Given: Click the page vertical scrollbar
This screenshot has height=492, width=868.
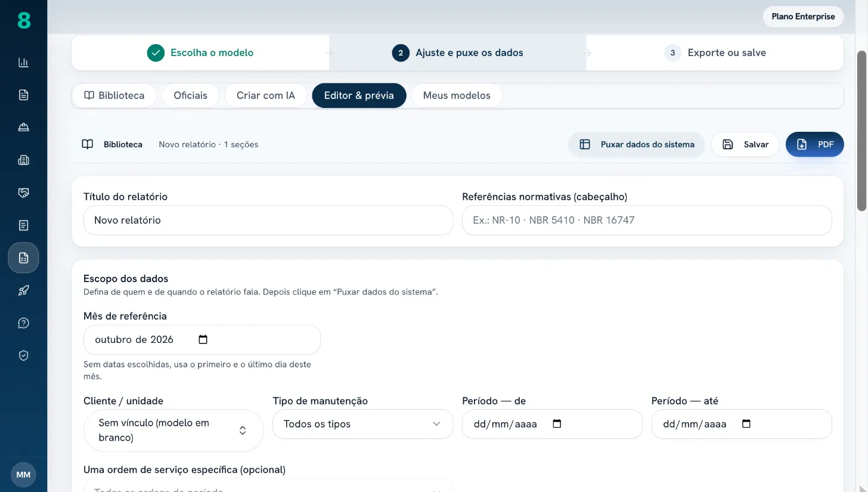Looking at the screenshot, I should (862, 131).
